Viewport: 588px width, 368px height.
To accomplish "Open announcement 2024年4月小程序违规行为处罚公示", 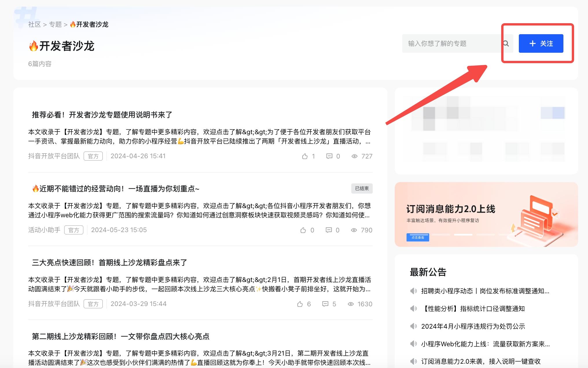I will click(473, 326).
